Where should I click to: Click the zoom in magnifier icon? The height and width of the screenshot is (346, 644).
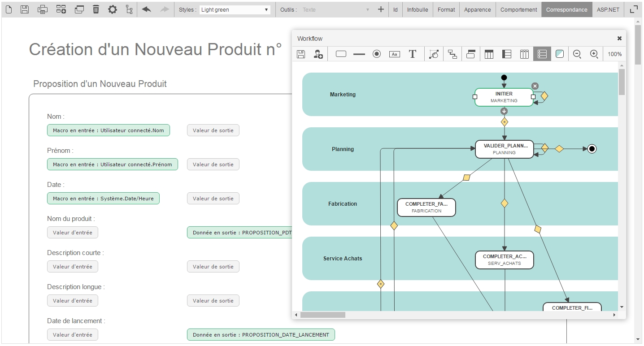(x=594, y=54)
